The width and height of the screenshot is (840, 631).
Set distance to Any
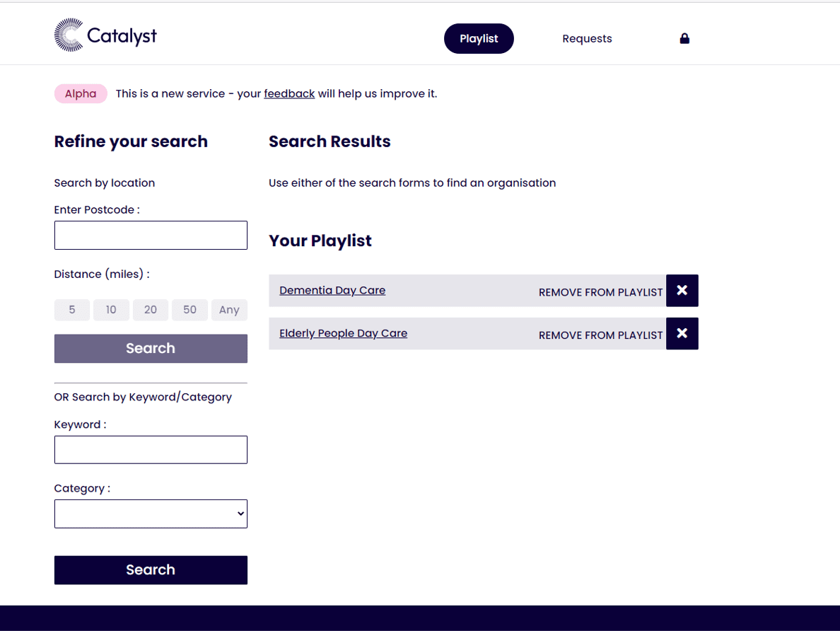click(x=229, y=310)
